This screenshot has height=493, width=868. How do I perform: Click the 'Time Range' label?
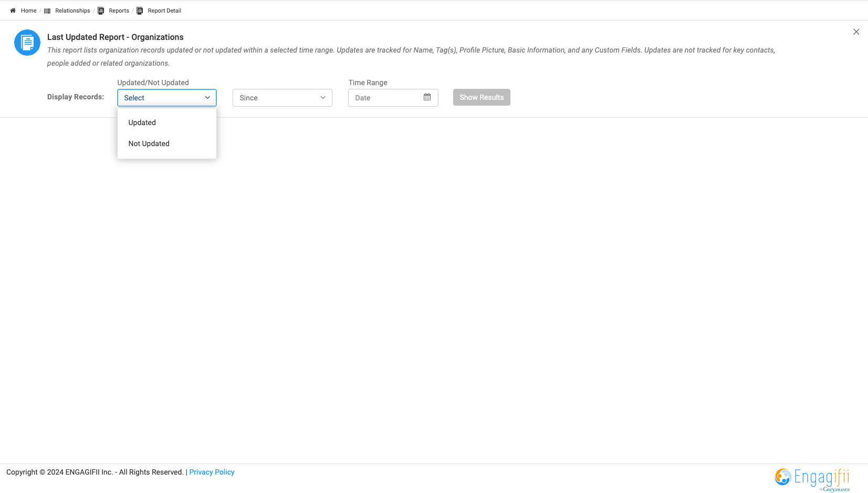pos(368,83)
